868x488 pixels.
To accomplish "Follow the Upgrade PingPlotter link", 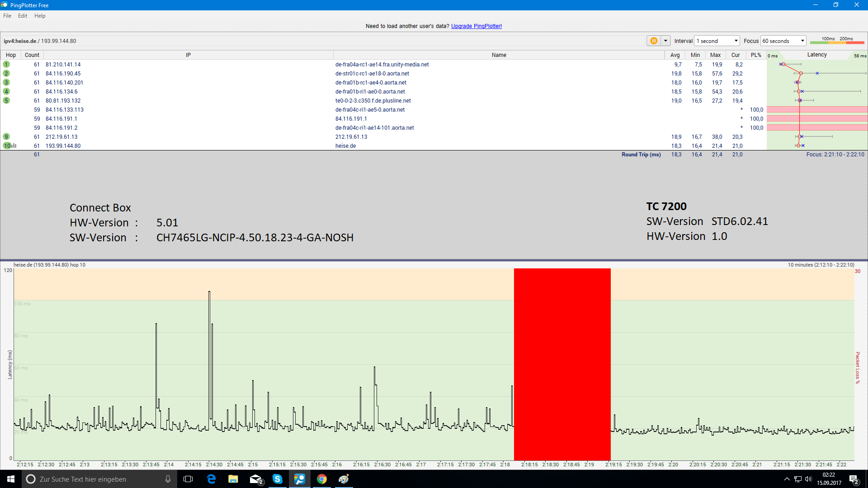I will coord(476,26).
